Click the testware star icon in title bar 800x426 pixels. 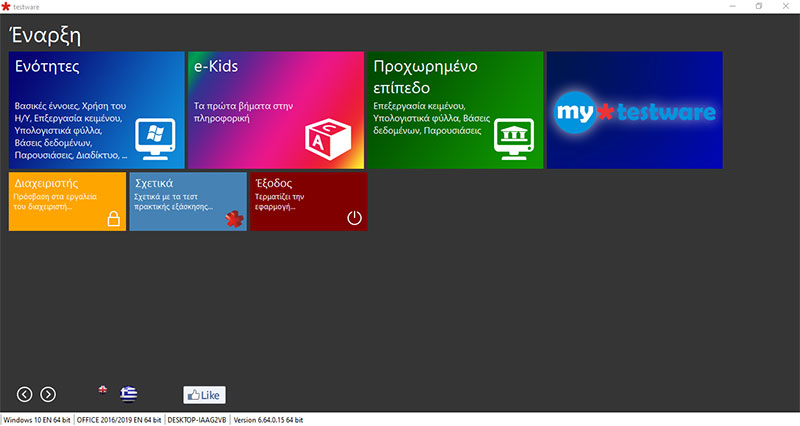pos(6,7)
